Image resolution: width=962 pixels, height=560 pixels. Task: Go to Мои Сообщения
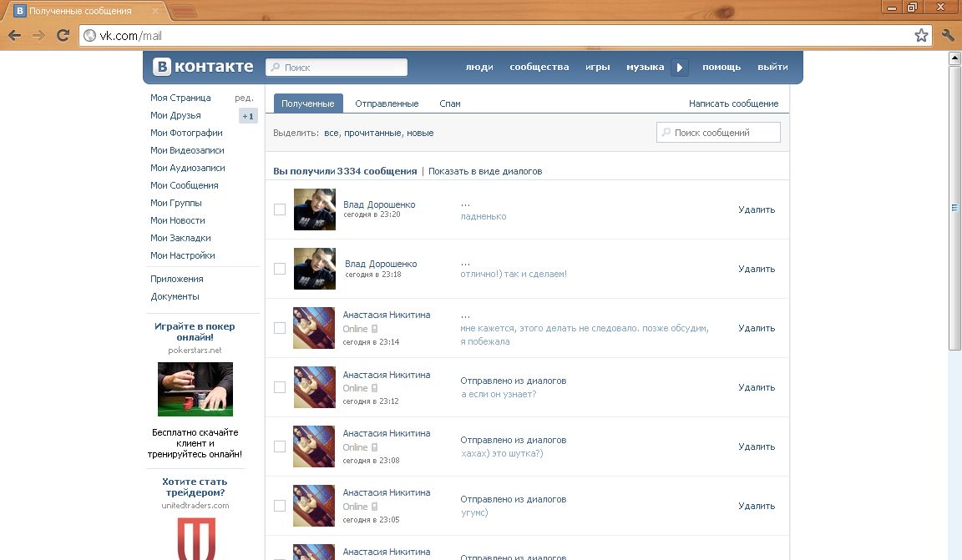[x=184, y=185]
